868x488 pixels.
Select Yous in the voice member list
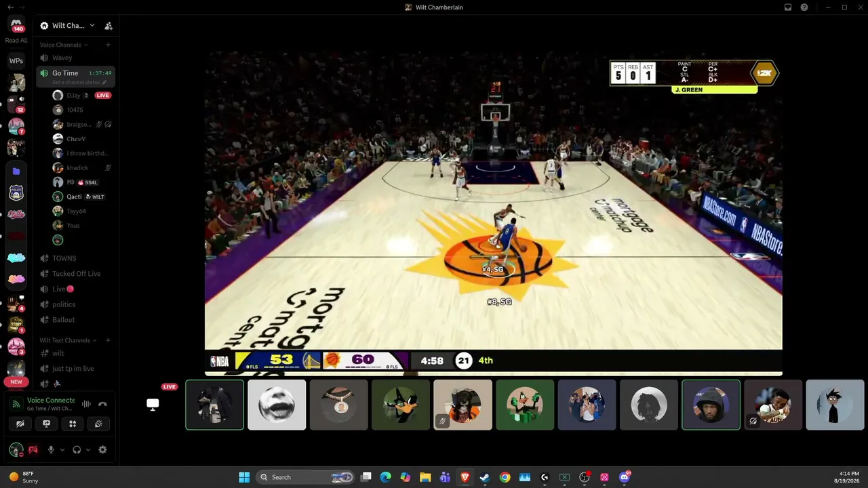(x=82, y=225)
